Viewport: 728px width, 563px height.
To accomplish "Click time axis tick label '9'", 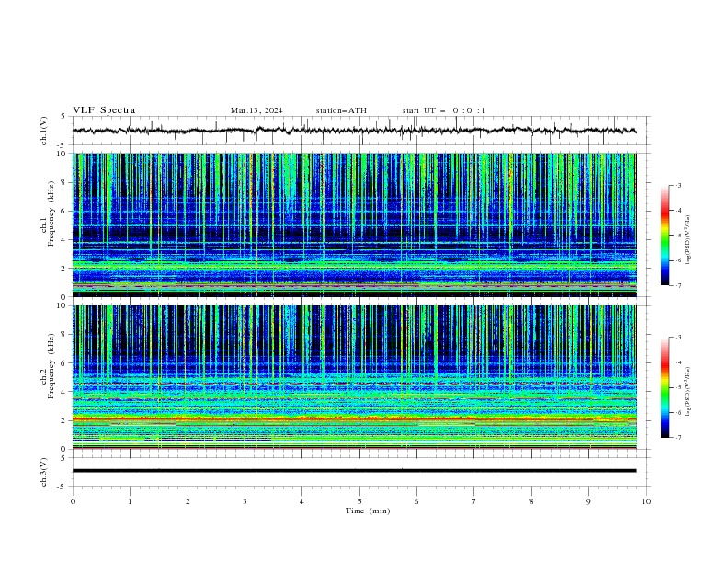I will pos(588,501).
